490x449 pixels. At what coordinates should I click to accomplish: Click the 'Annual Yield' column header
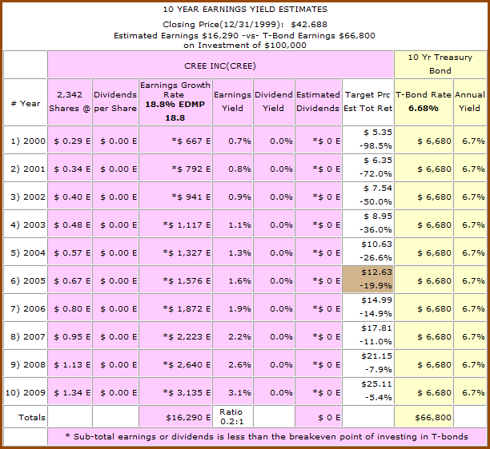coord(470,102)
